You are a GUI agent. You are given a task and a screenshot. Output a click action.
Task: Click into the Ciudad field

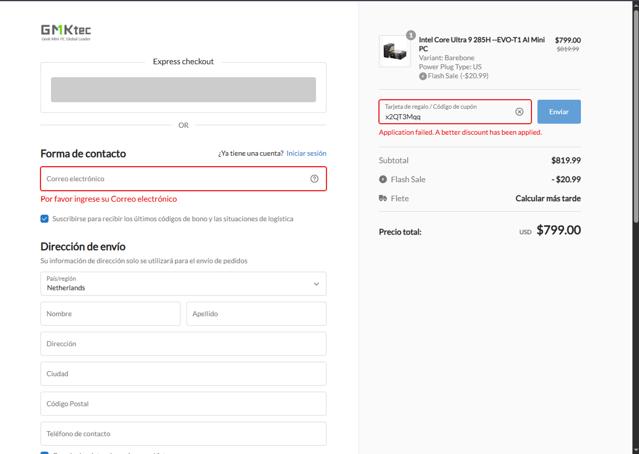[x=183, y=374]
